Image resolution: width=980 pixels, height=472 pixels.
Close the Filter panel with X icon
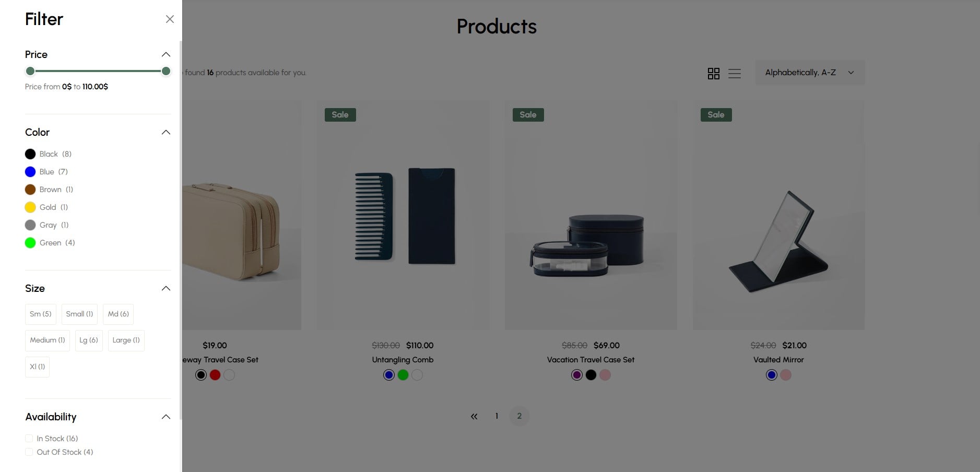(x=170, y=19)
